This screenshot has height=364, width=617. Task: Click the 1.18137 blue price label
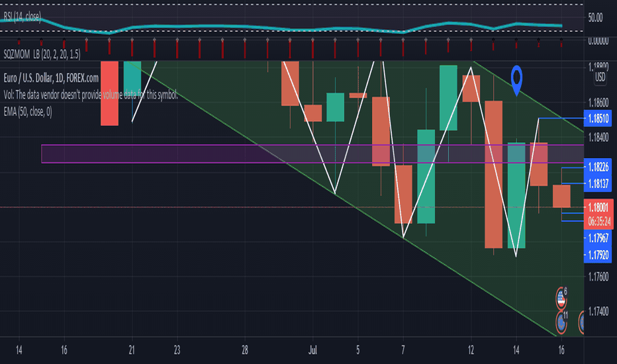point(598,184)
